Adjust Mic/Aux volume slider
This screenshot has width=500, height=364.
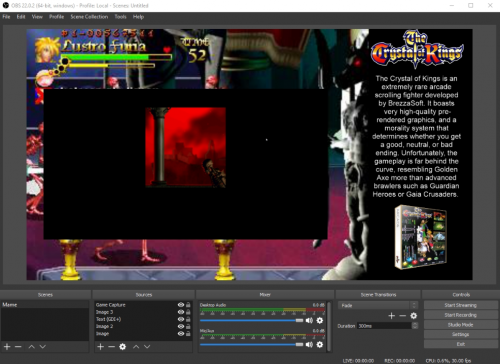(x=251, y=344)
